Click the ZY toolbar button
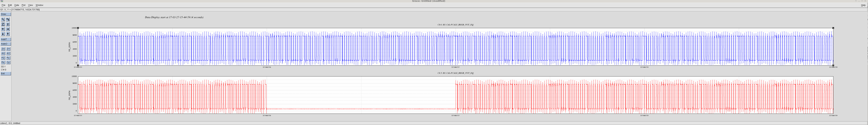The height and width of the screenshot is (125, 868). pos(8,49)
